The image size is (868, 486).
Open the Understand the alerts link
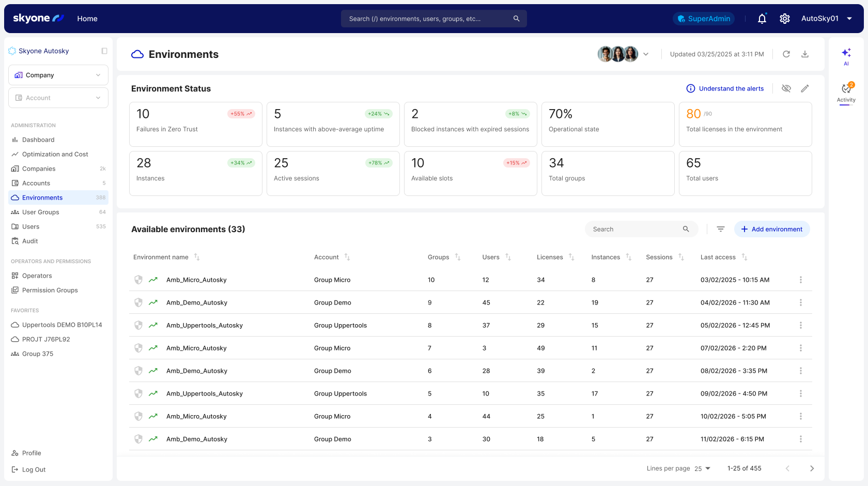(725, 88)
